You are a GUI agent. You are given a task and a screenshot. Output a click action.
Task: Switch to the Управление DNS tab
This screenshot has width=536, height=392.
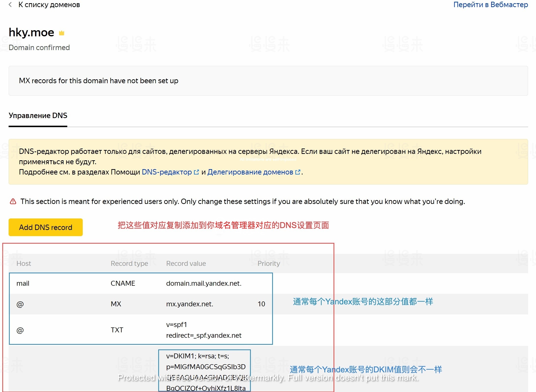click(38, 115)
